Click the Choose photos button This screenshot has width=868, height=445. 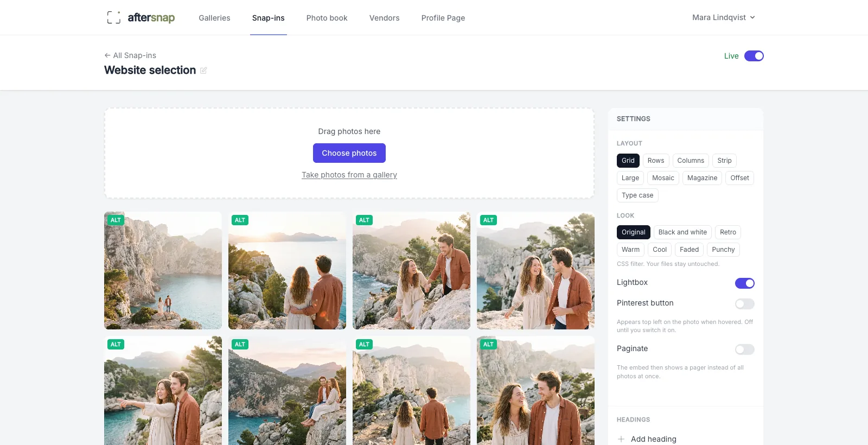tap(349, 153)
